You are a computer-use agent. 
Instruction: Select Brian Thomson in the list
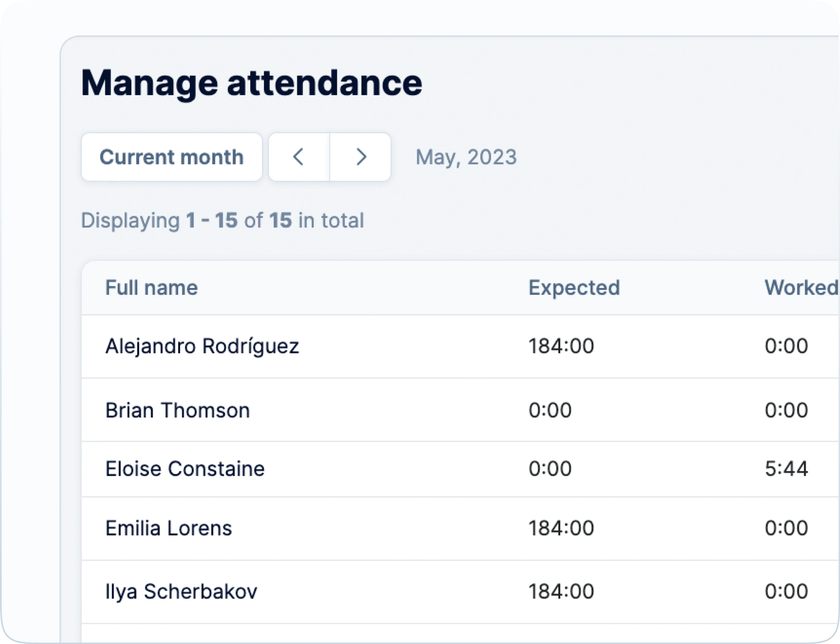coord(178,410)
